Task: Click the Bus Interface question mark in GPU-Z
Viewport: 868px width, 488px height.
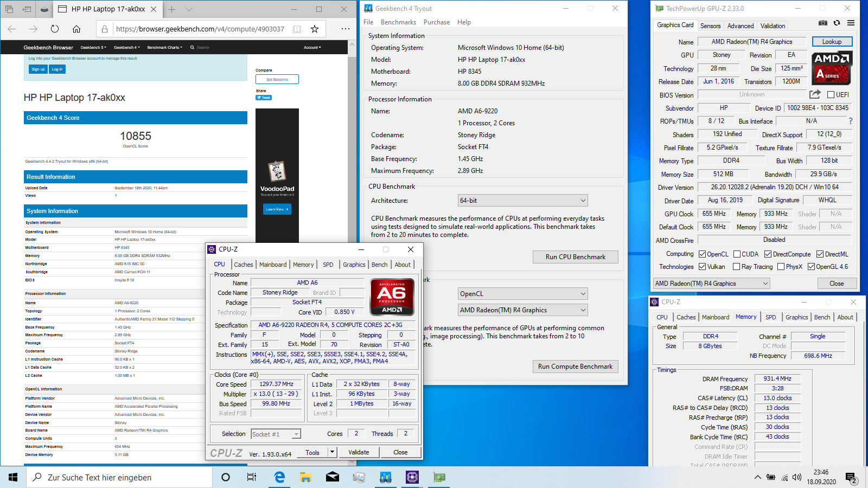Action: [x=850, y=121]
